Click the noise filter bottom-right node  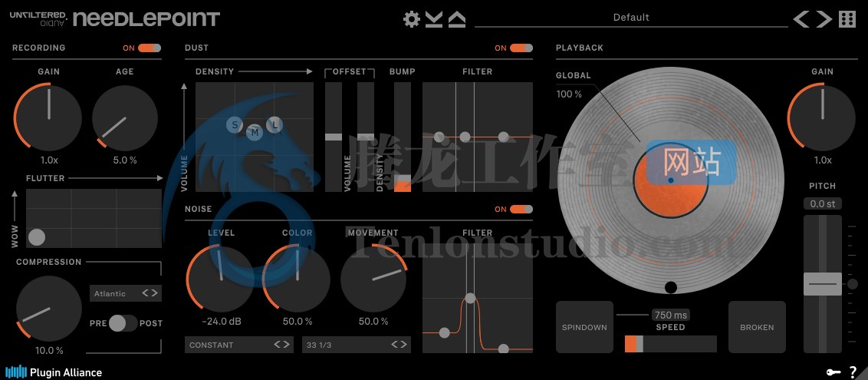point(503,349)
